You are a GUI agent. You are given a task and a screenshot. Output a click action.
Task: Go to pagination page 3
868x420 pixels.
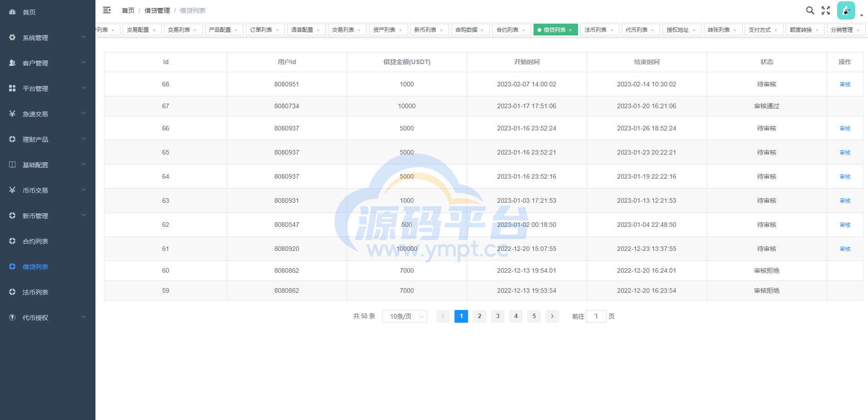coord(498,316)
